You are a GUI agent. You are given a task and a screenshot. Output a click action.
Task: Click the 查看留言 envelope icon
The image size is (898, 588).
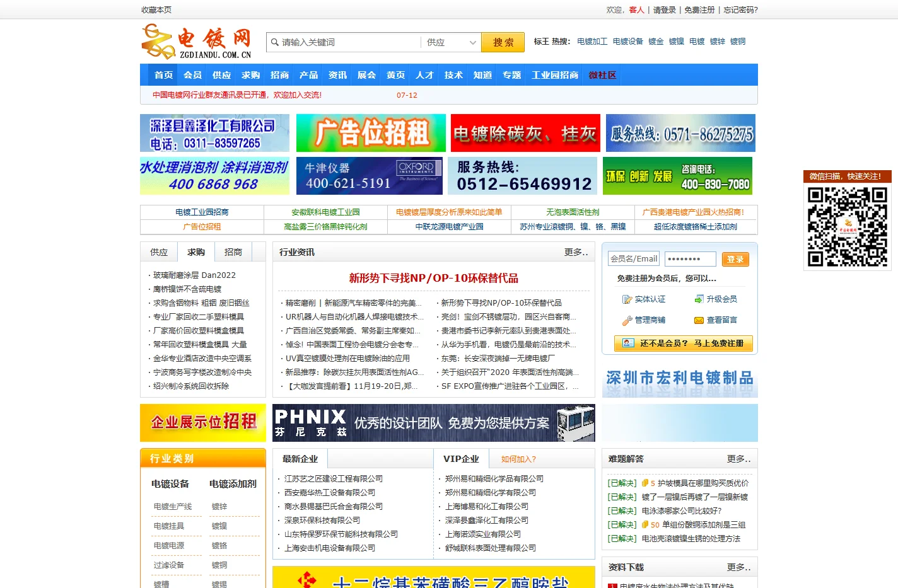click(699, 320)
